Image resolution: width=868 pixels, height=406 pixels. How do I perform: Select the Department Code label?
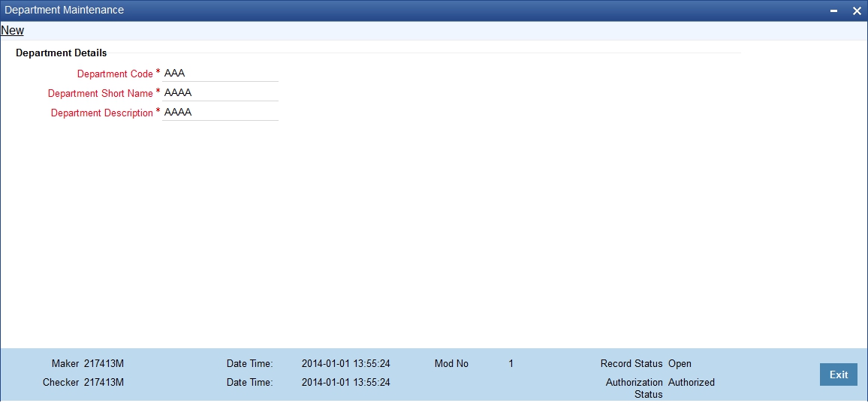point(115,74)
